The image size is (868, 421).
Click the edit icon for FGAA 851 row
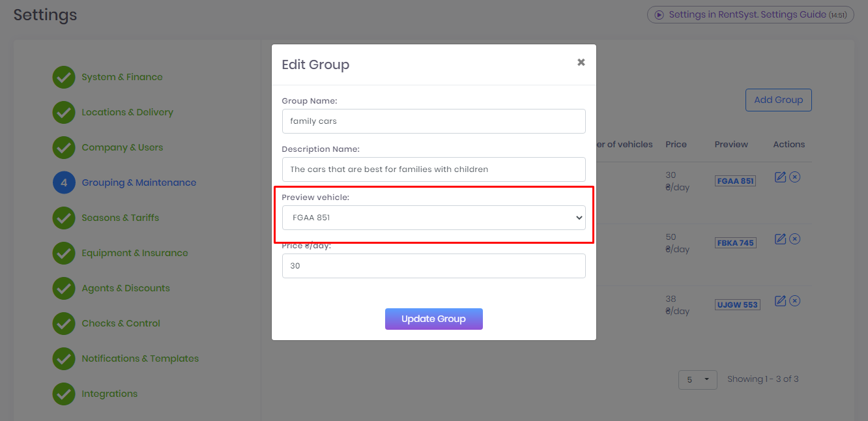click(x=780, y=177)
